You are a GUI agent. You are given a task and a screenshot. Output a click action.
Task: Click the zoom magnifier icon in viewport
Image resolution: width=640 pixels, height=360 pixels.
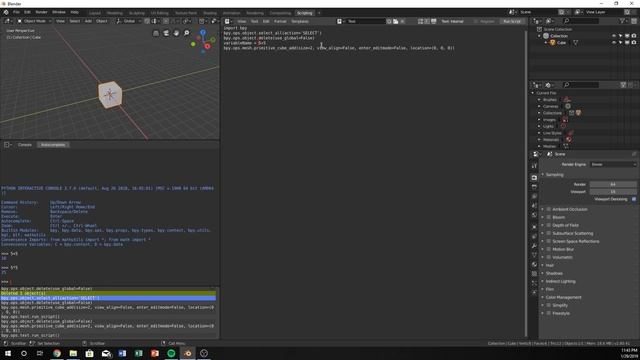[187, 33]
